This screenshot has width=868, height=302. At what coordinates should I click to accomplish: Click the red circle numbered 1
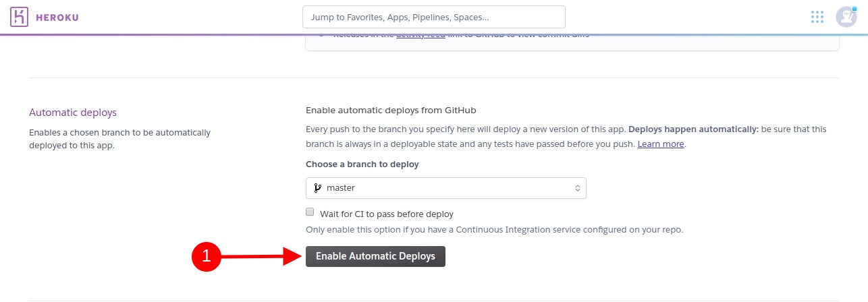(207, 256)
